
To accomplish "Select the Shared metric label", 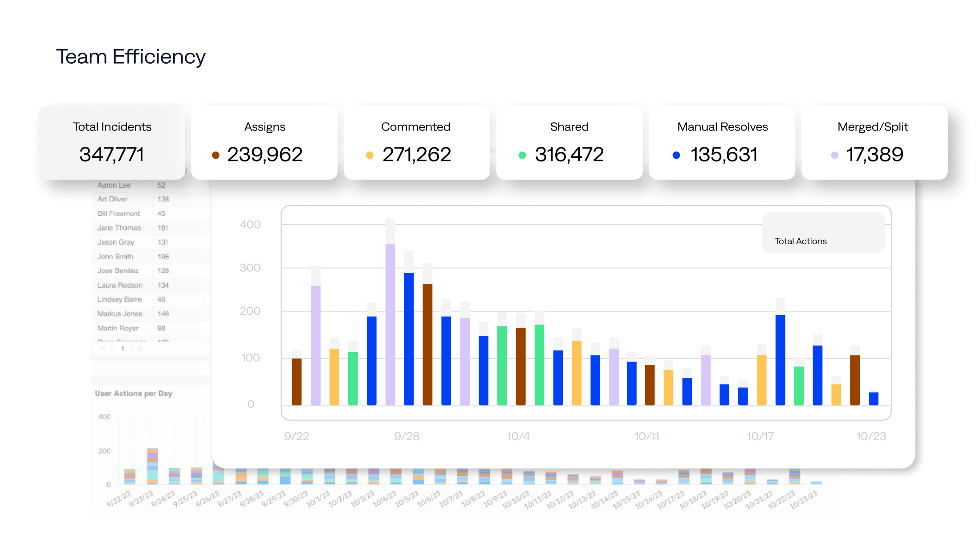I will tap(569, 127).
